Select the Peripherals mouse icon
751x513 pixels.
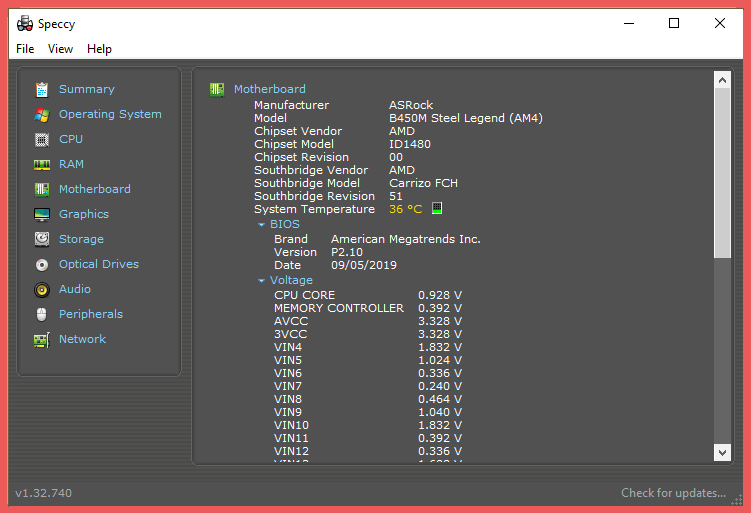pyautogui.click(x=42, y=314)
